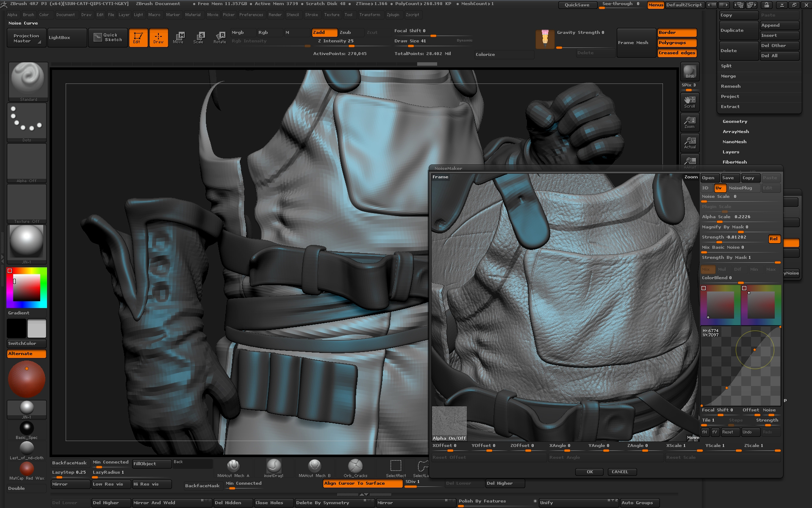Enable Zadd sculpting mode
This screenshot has width=812, height=508.
pos(324,33)
